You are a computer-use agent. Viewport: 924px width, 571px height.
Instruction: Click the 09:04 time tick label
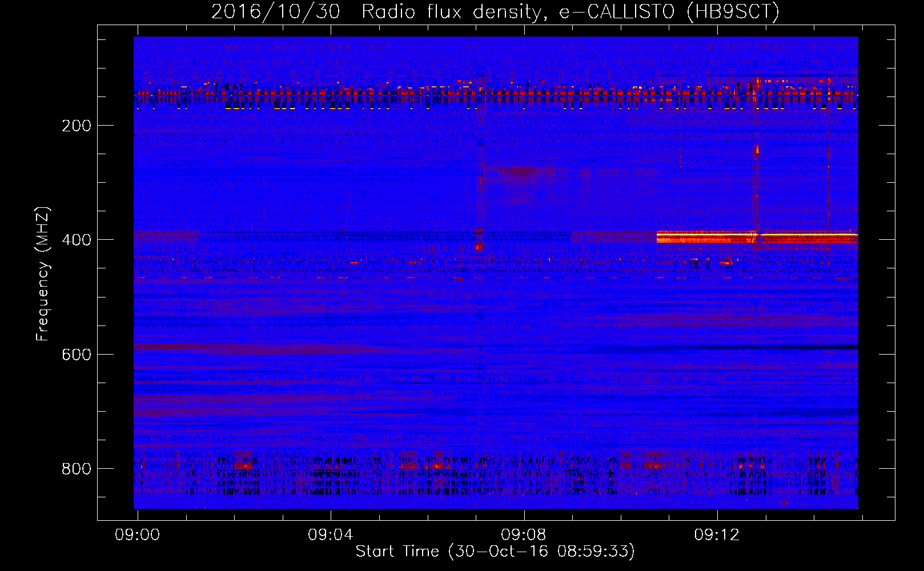pos(331,534)
